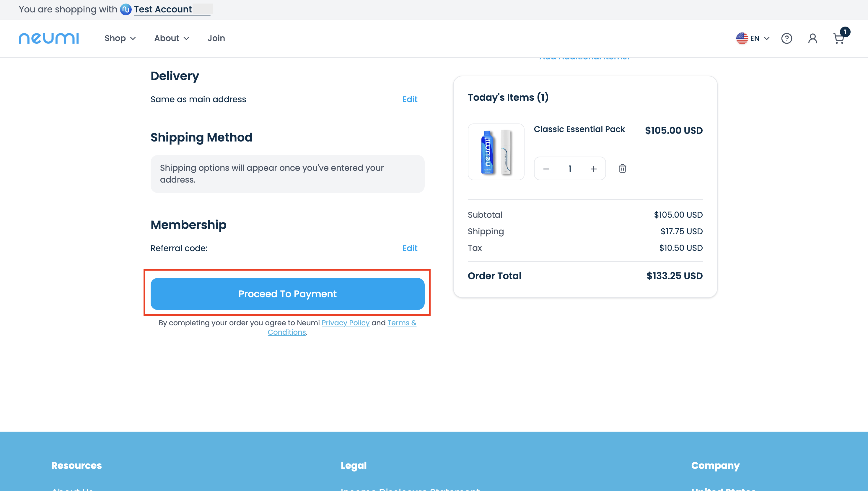
Task: Click the Subtotal $105.00 USD value
Action: (x=678, y=215)
